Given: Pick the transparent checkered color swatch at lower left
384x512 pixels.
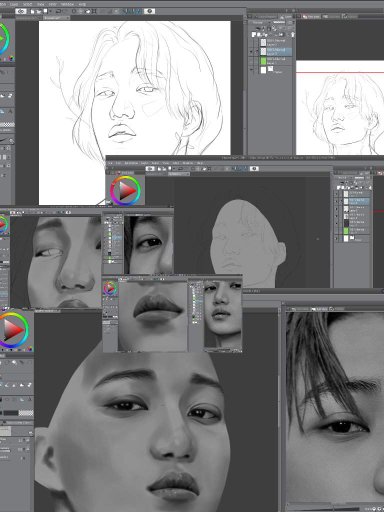Looking at the screenshot, I should (x=26, y=413).
